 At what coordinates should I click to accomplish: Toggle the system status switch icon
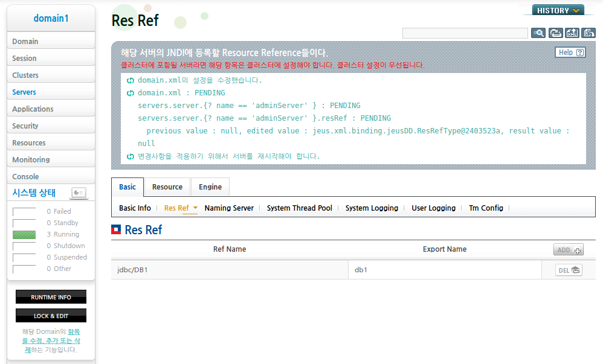point(79,193)
